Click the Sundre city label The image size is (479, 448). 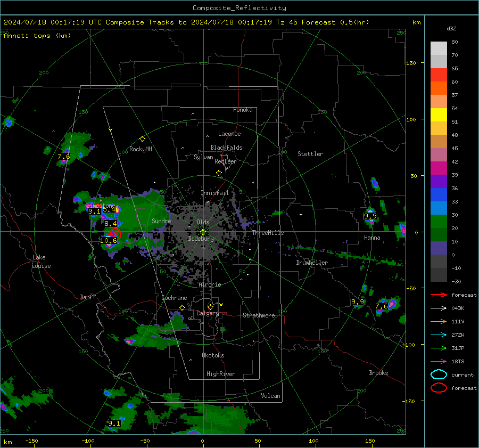click(161, 221)
